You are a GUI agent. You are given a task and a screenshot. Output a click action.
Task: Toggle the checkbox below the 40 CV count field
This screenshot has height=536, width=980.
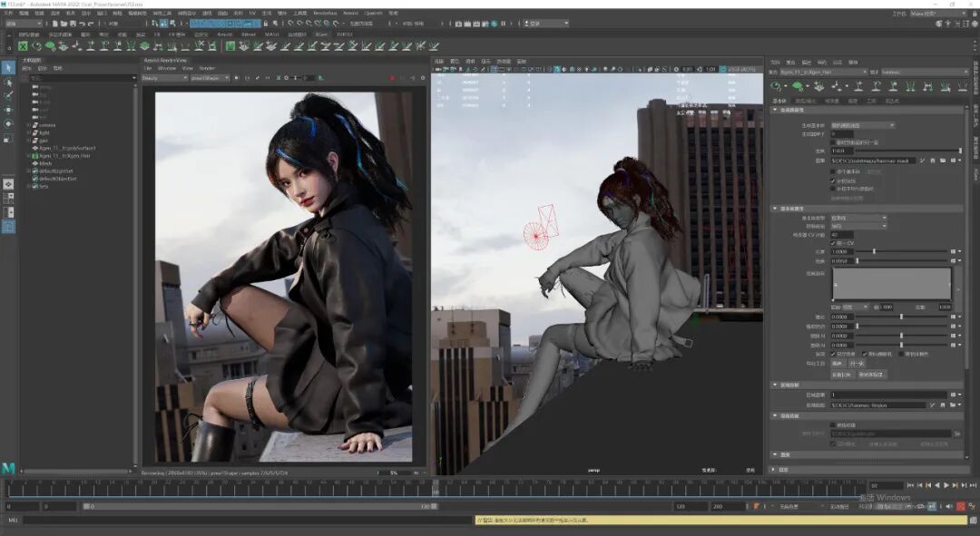[x=833, y=243]
